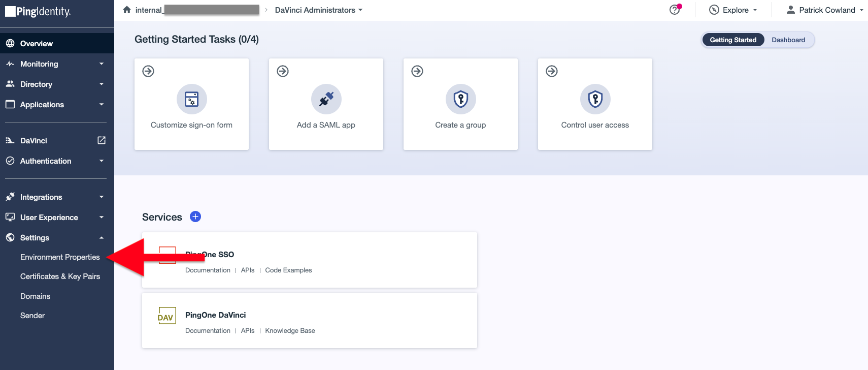Screen dimensions: 868x370
Task: Click arrow icon on Create a group card
Action: point(417,71)
